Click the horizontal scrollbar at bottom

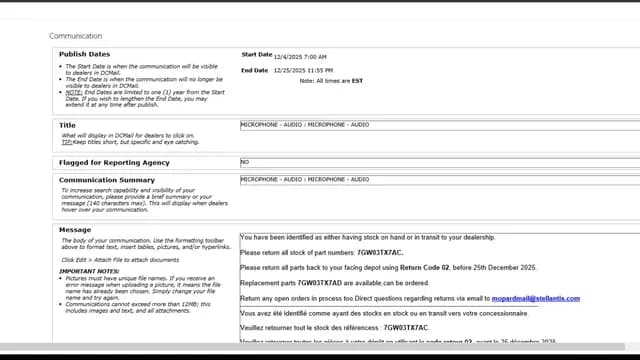pyautogui.click(x=312, y=347)
